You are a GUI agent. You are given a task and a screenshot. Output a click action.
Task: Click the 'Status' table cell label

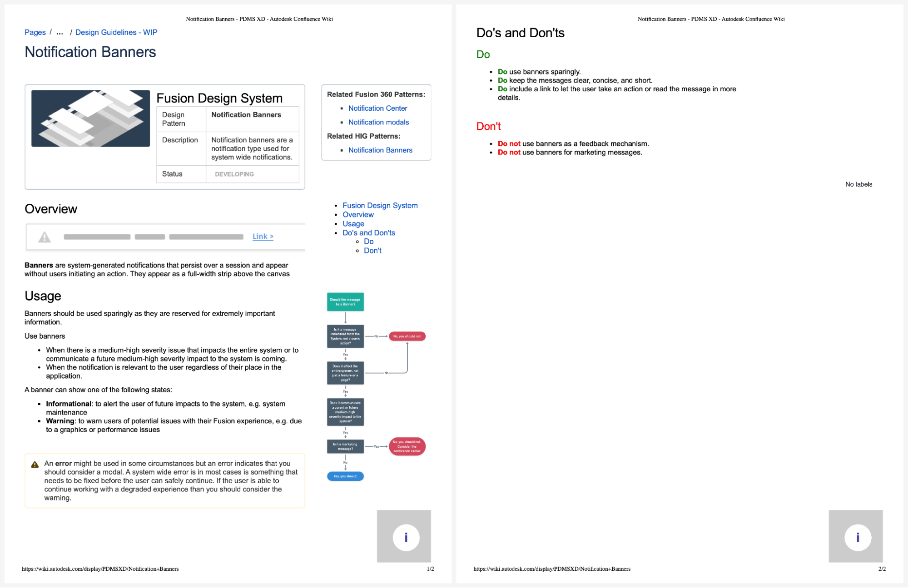point(172,174)
